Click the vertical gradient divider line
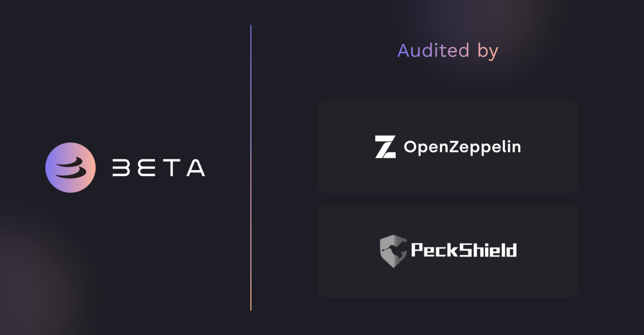The image size is (644, 335). [x=251, y=167]
